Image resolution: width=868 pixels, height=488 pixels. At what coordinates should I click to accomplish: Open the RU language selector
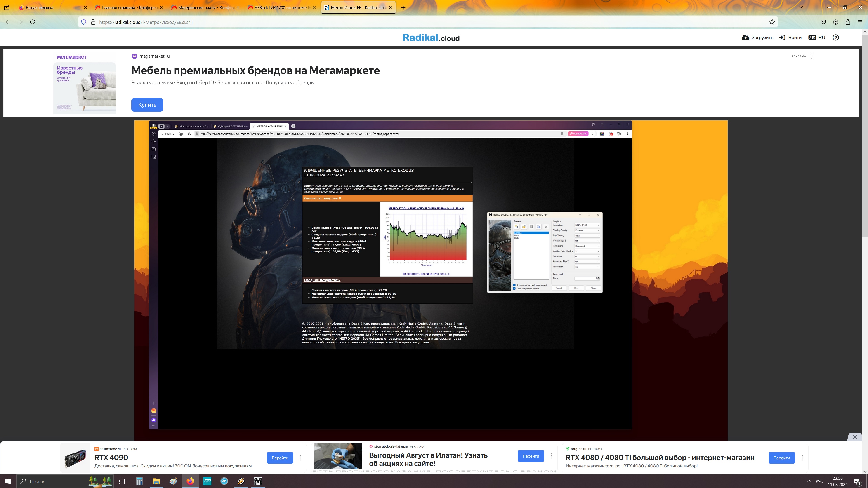click(817, 37)
